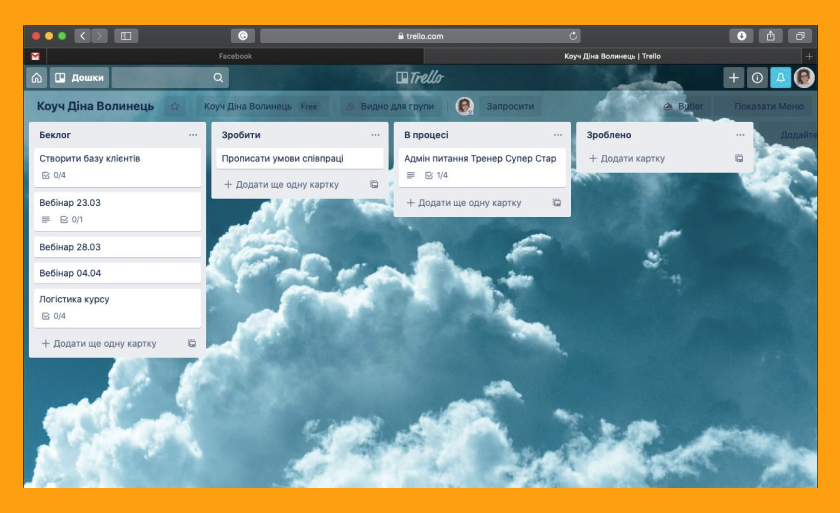Open the Видно для групи visibility selector
840x513 pixels.
click(390, 106)
